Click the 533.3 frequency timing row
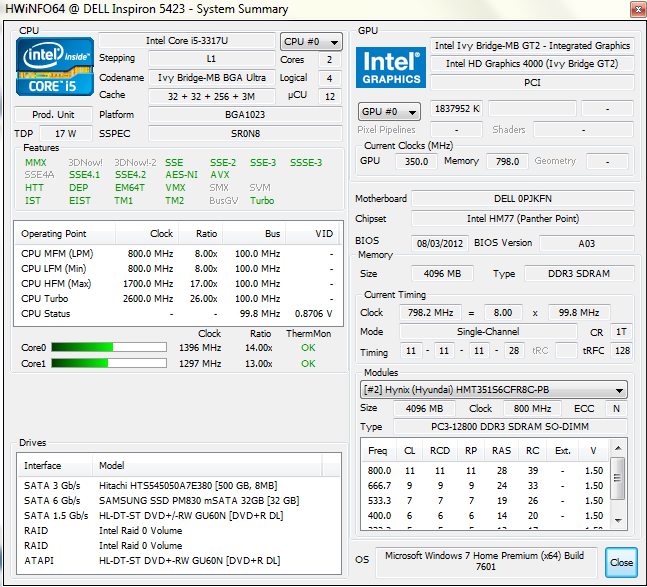The width and height of the screenshot is (647, 587). [x=485, y=500]
